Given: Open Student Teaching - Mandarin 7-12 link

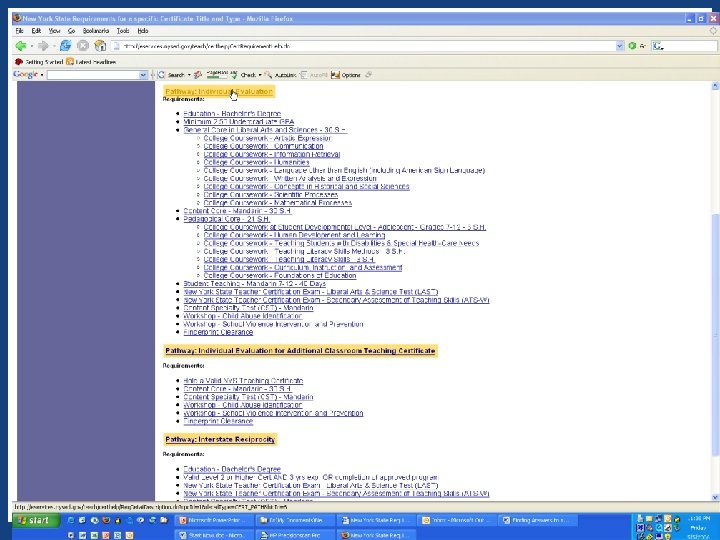Looking at the screenshot, I should pos(254,284).
